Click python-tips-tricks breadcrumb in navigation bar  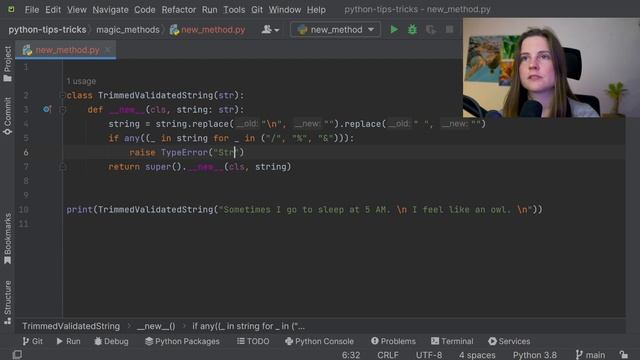pos(47,30)
